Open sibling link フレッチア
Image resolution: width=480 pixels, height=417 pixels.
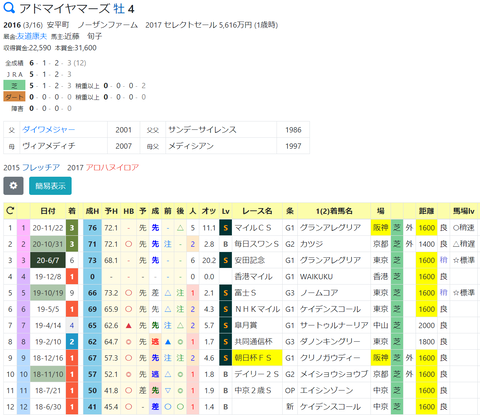click(x=41, y=167)
